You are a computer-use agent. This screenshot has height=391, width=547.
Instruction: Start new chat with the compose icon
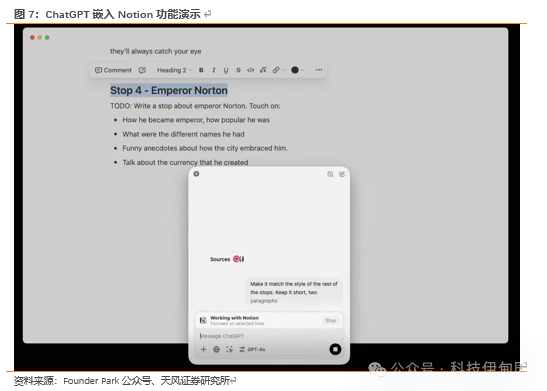click(342, 174)
